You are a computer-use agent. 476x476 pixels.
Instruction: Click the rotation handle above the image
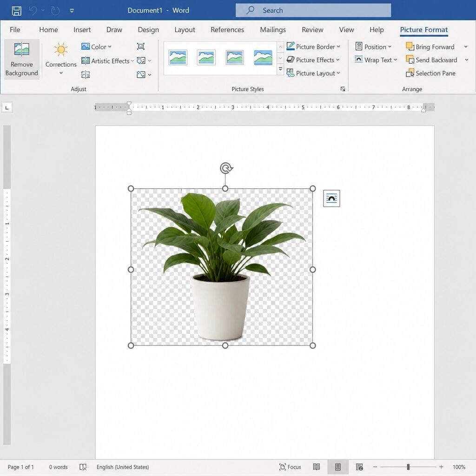click(226, 168)
